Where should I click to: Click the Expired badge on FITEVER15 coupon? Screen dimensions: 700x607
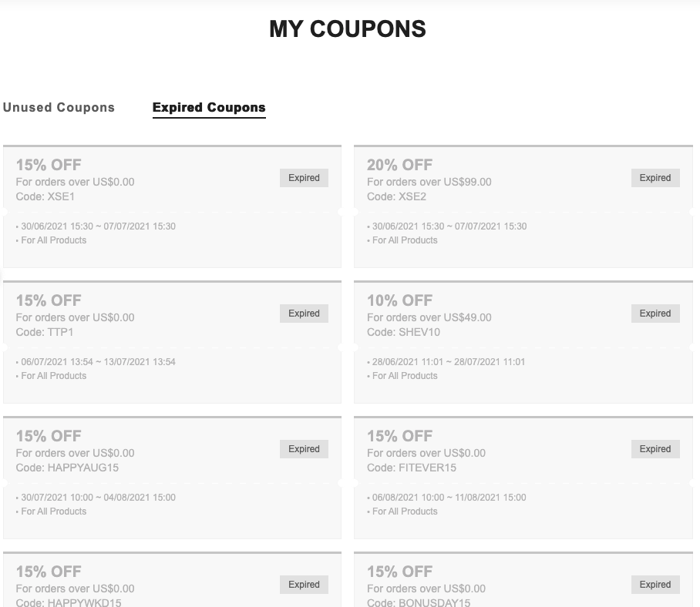point(655,449)
